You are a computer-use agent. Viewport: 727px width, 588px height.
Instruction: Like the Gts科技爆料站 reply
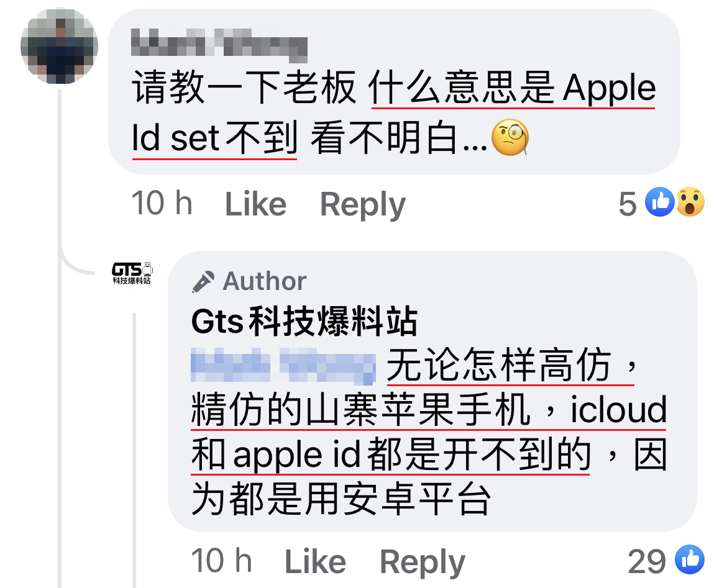pos(315,562)
